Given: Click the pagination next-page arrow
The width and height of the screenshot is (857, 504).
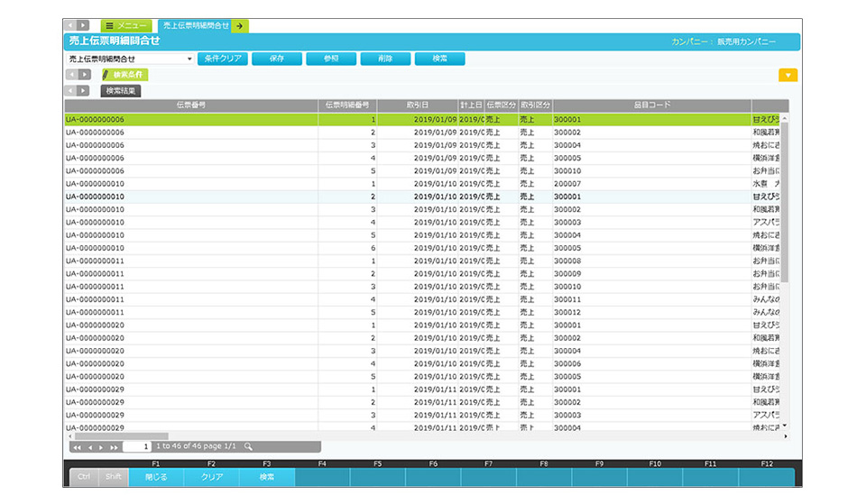Looking at the screenshot, I should click(x=101, y=446).
